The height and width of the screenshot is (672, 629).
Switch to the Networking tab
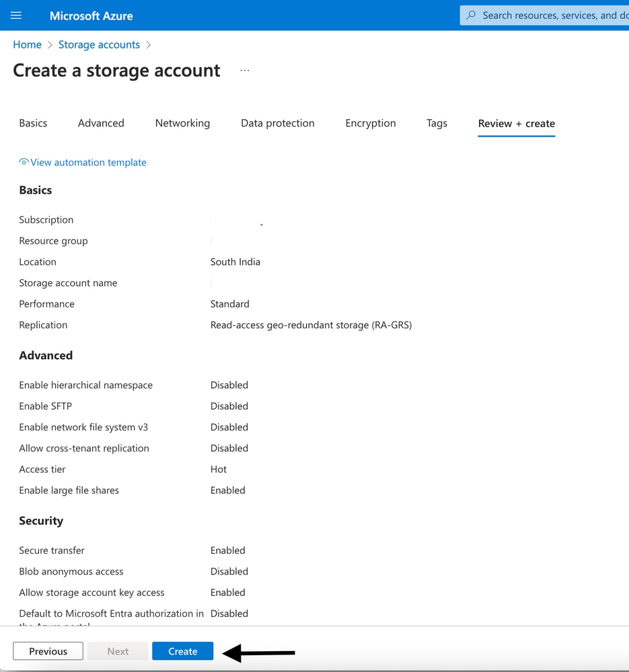coord(182,123)
